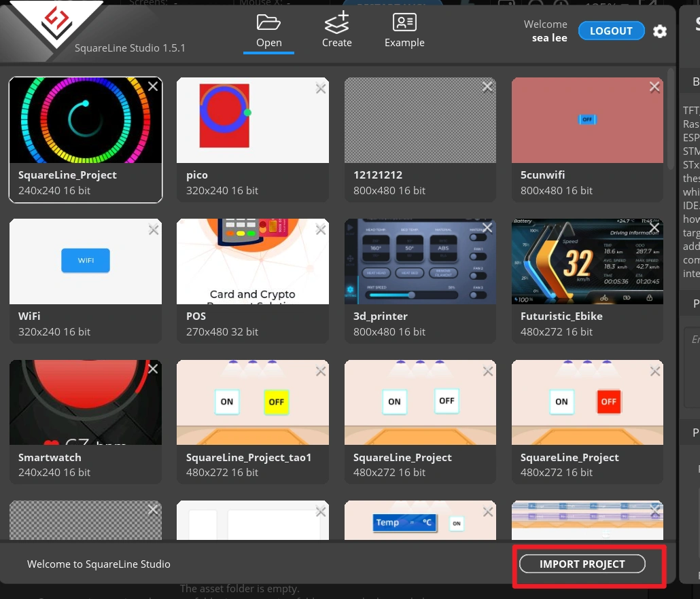Screen dimensions: 700x599
Task: Select the rainbow ring SquareLine_Project thumbnail
Action: [x=86, y=120]
